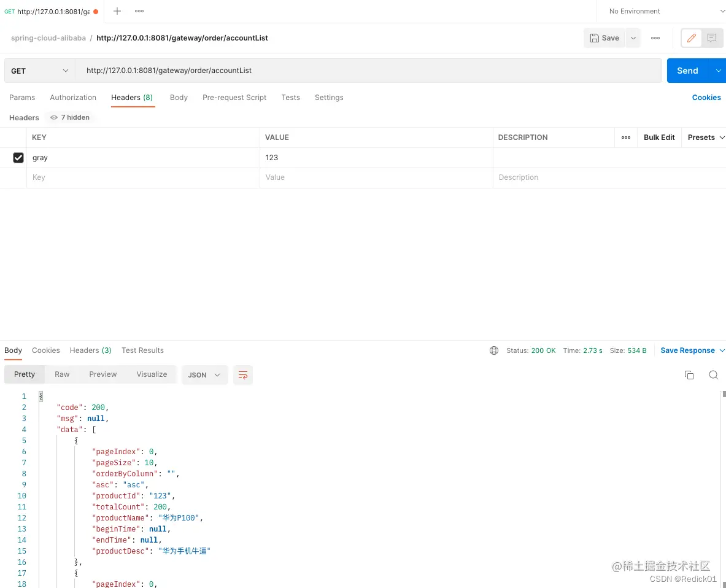The height and width of the screenshot is (588, 726).
Task: Click the "productId": "123" line
Action: coord(133,496)
